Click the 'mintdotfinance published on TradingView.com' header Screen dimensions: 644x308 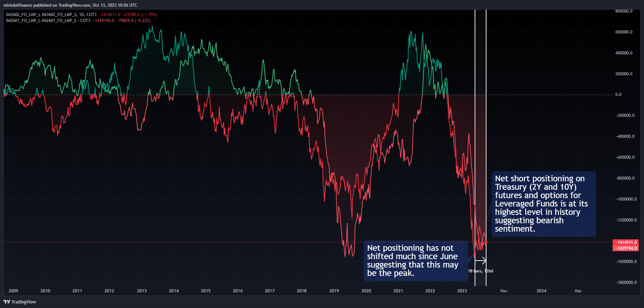click(x=70, y=5)
